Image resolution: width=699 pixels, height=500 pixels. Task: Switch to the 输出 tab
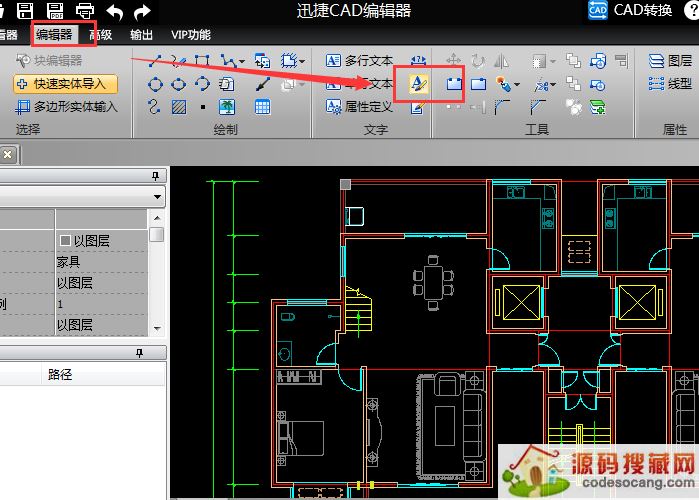[142, 35]
